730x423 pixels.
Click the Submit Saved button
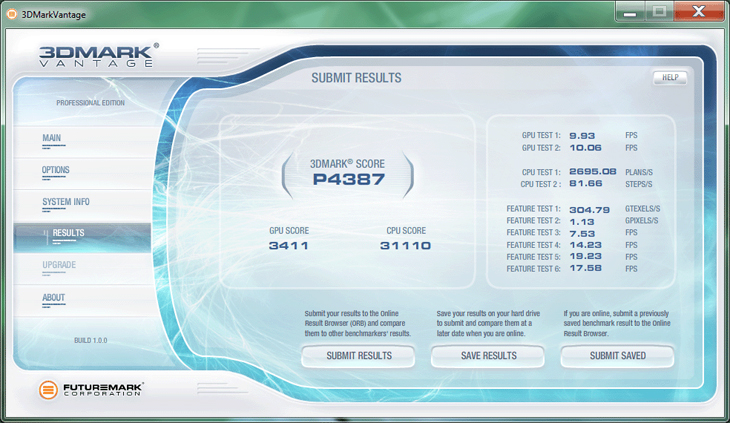click(x=617, y=356)
